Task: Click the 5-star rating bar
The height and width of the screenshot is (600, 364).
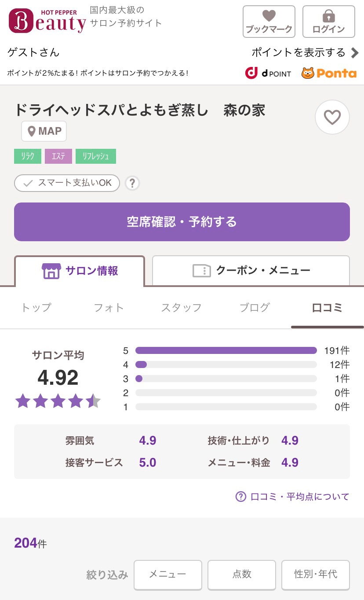Action: pyautogui.click(x=226, y=351)
